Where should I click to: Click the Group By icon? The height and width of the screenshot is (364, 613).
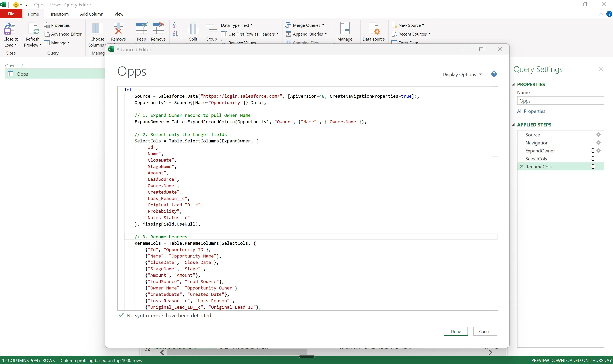[211, 28]
